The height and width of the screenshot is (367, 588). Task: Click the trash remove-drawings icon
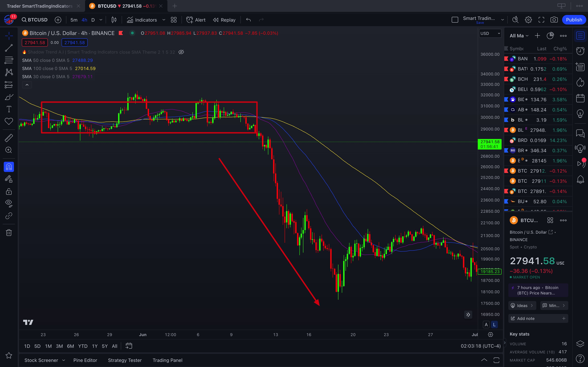(9, 233)
